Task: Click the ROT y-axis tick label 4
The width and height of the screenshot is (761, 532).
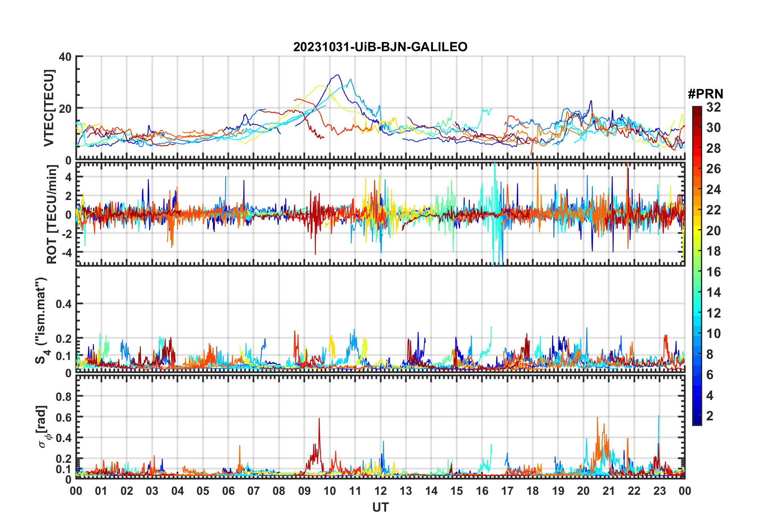Action: tap(69, 177)
